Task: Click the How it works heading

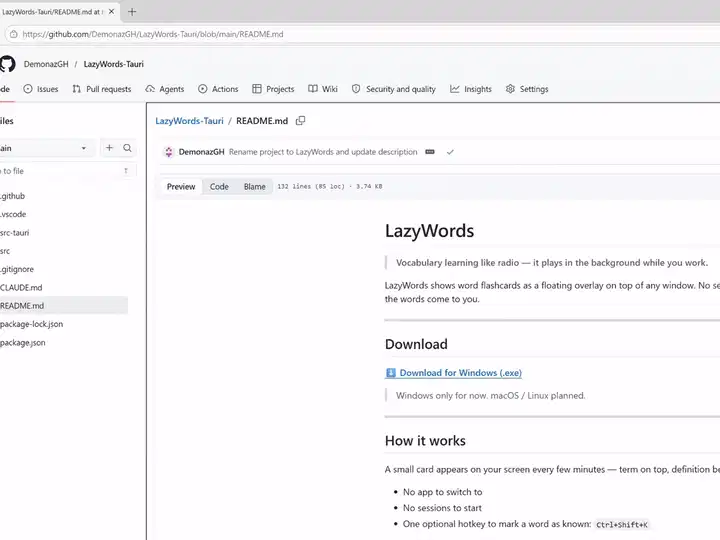Action: (x=425, y=441)
